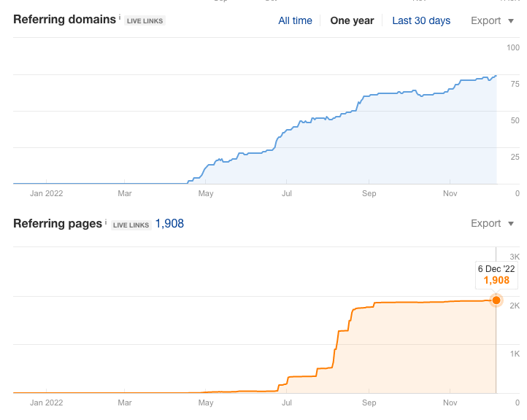Click the LIVE LINKS badge for Referring domains

click(x=145, y=21)
